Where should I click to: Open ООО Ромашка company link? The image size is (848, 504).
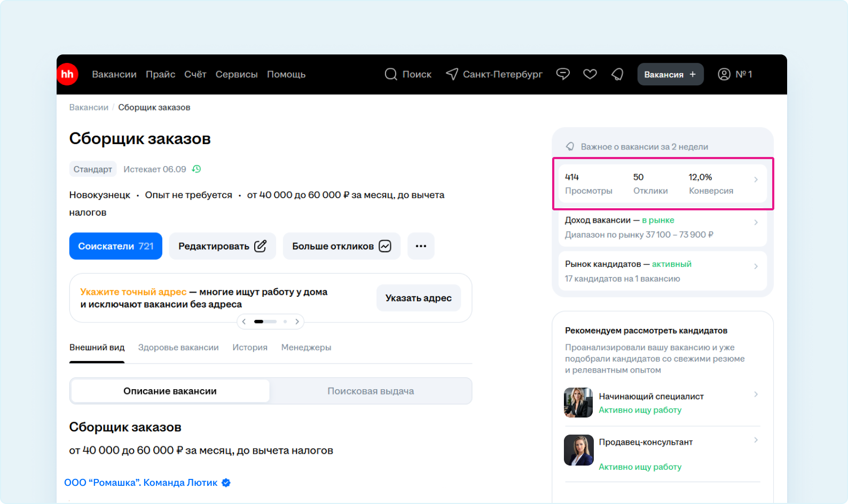[x=141, y=483]
